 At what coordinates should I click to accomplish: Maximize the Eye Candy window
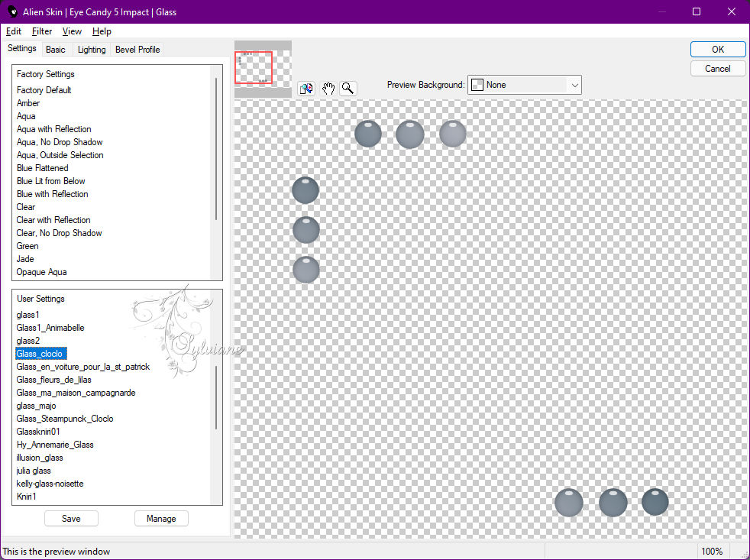(697, 11)
